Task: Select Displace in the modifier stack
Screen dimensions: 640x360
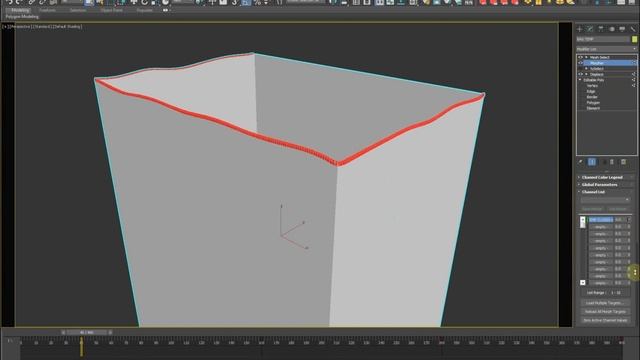Action: point(596,75)
